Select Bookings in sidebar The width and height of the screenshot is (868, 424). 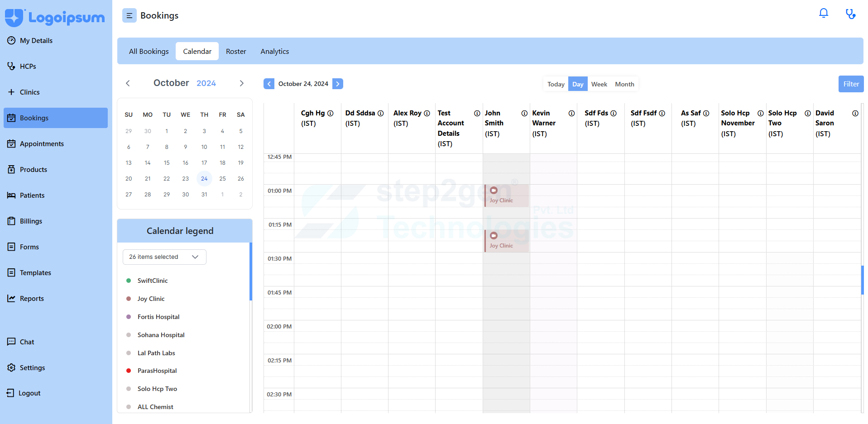tap(56, 118)
